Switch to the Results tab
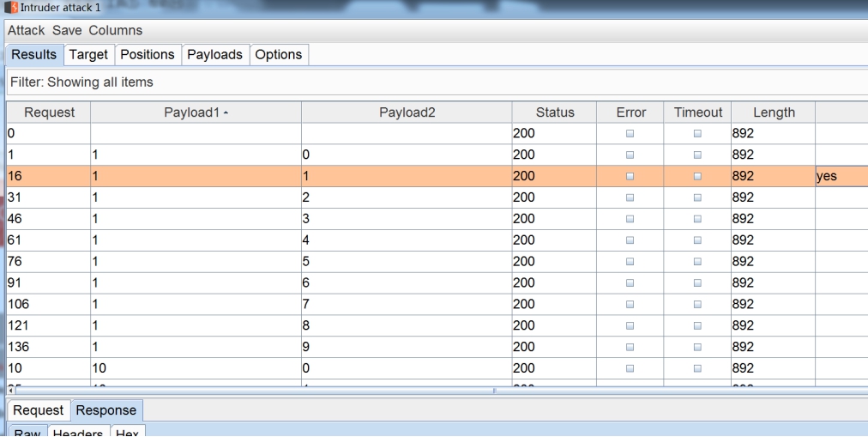 33,55
